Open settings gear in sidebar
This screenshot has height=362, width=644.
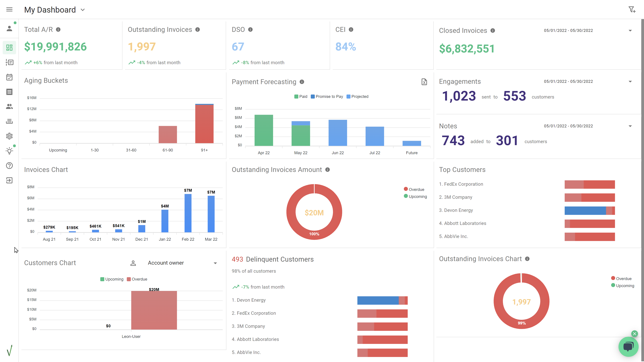click(9, 136)
